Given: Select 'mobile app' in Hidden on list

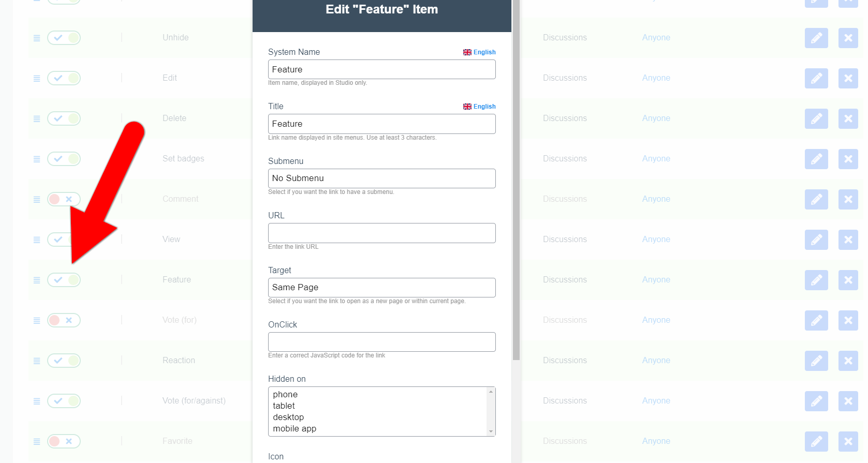Looking at the screenshot, I should [295, 429].
